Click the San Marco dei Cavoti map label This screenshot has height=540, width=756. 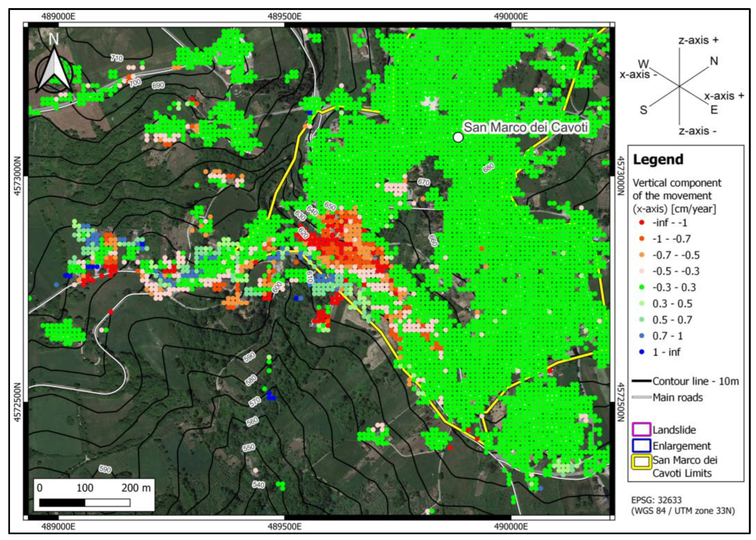(x=526, y=127)
